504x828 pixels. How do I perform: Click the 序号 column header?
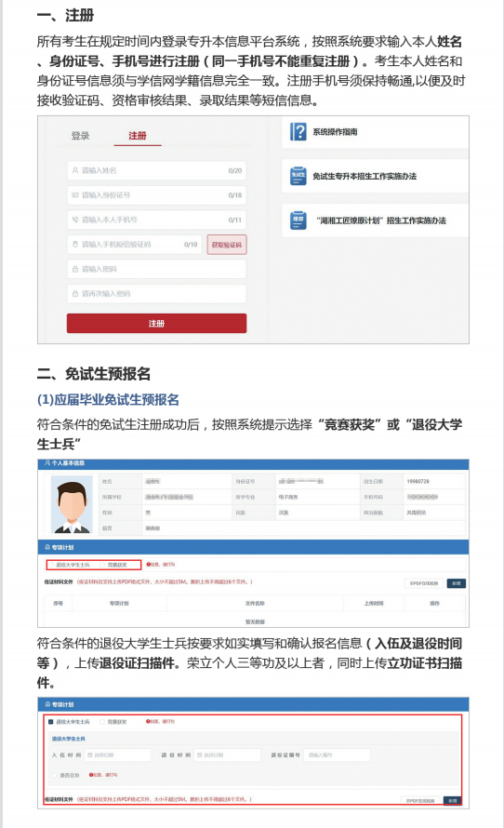[x=58, y=603]
